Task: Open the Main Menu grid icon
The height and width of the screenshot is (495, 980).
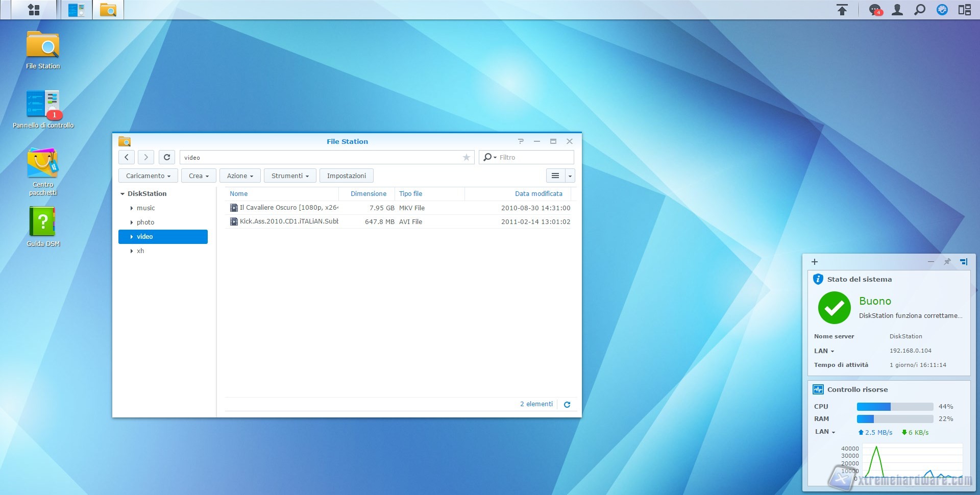Action: (34, 10)
